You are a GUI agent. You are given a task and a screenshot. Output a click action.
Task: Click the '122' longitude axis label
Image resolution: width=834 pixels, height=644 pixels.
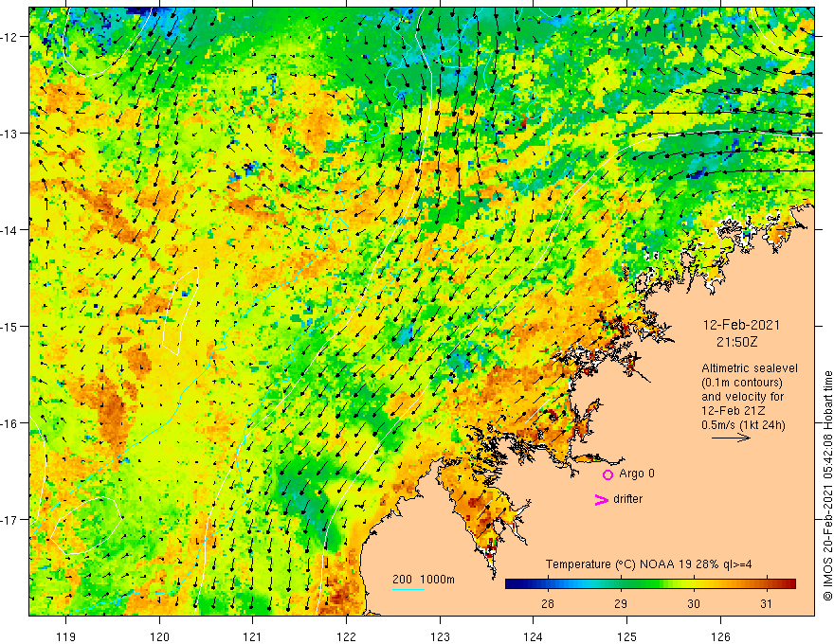click(x=346, y=636)
